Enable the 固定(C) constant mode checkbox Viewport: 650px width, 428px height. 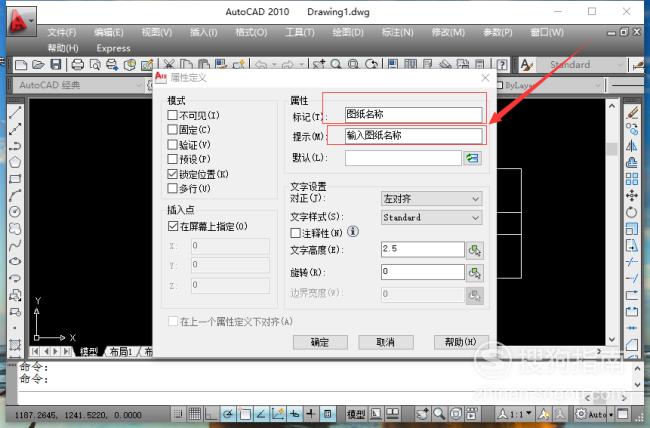pos(172,129)
